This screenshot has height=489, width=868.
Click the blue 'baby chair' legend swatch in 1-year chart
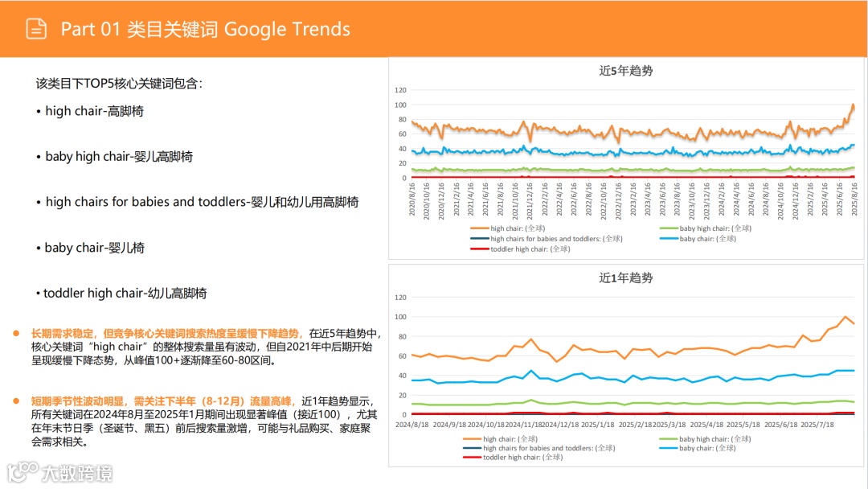coord(669,448)
